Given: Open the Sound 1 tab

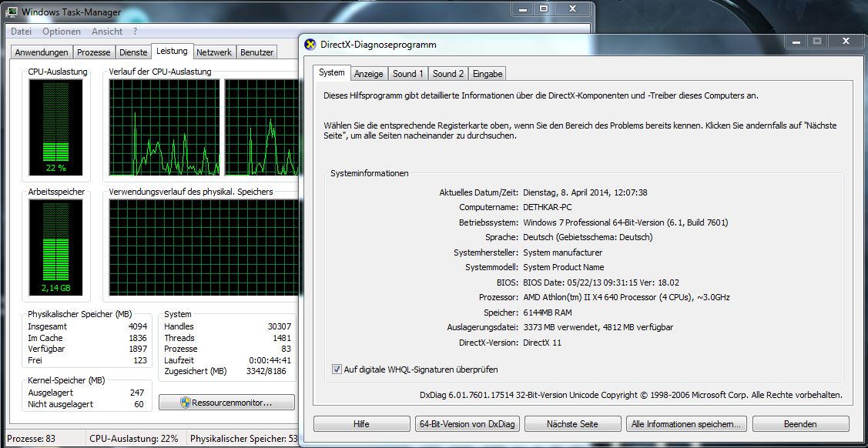Looking at the screenshot, I should pos(408,74).
